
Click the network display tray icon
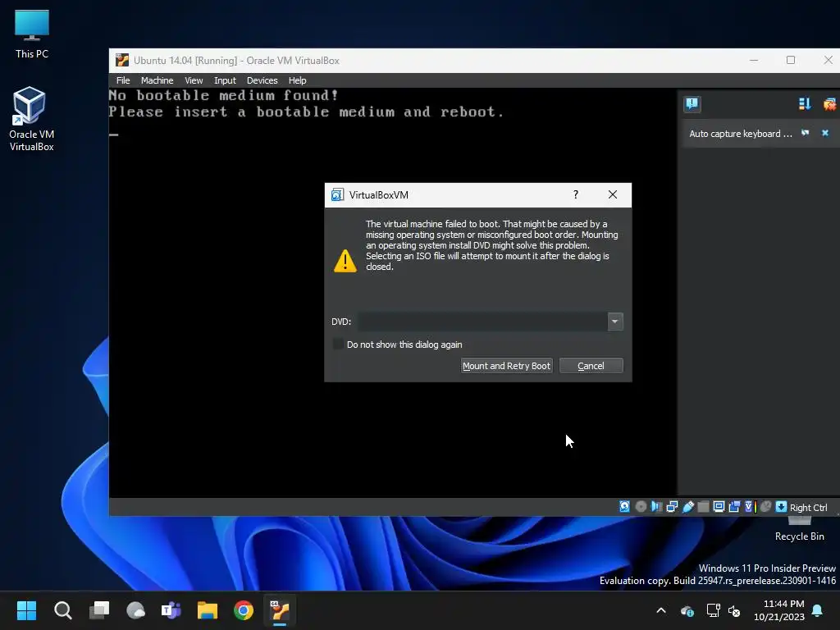tap(713, 610)
